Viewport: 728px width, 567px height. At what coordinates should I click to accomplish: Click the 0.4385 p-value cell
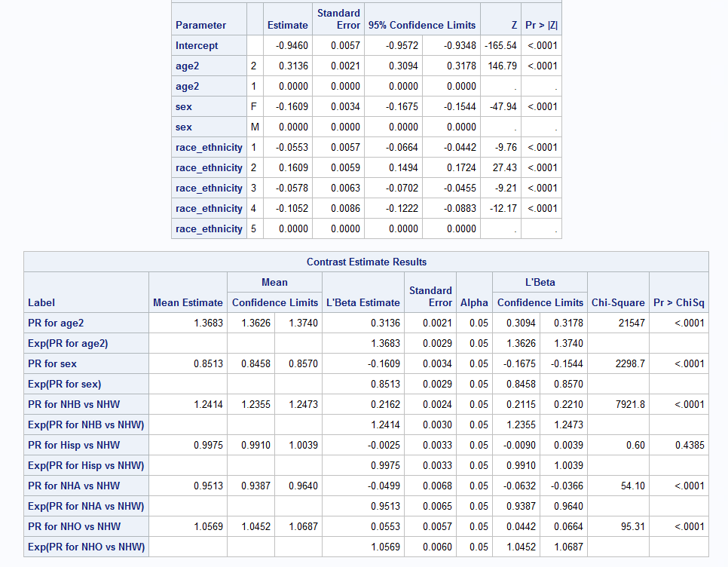point(690,445)
